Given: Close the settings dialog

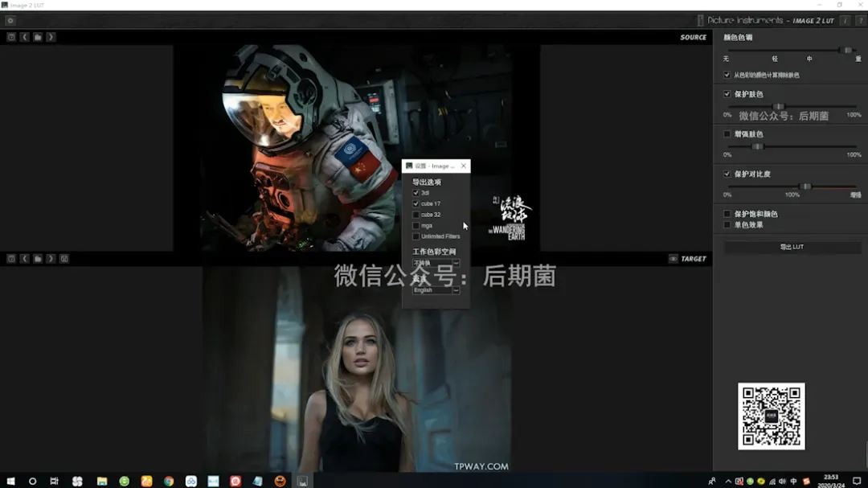Looking at the screenshot, I should (464, 166).
